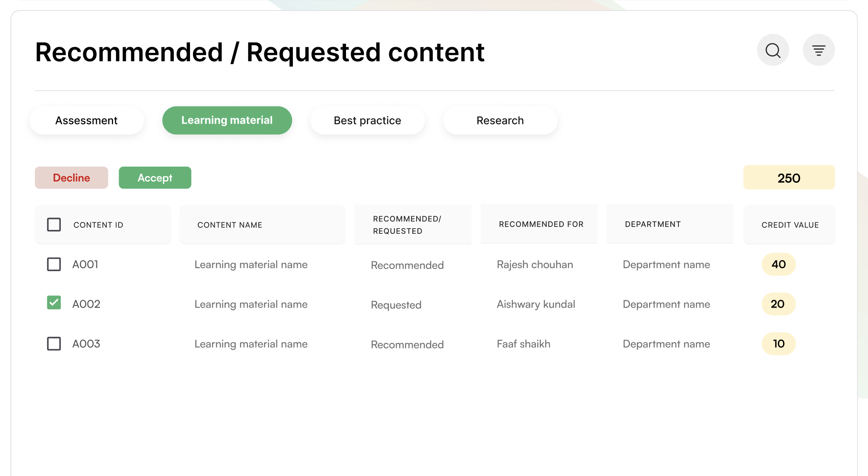Click the 20 credit value badge

click(x=778, y=304)
